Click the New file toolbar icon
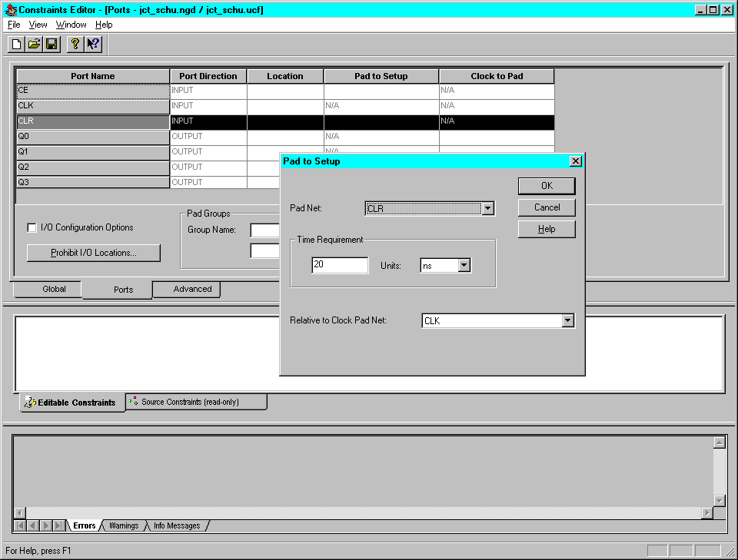The width and height of the screenshot is (738, 560). tap(16, 45)
